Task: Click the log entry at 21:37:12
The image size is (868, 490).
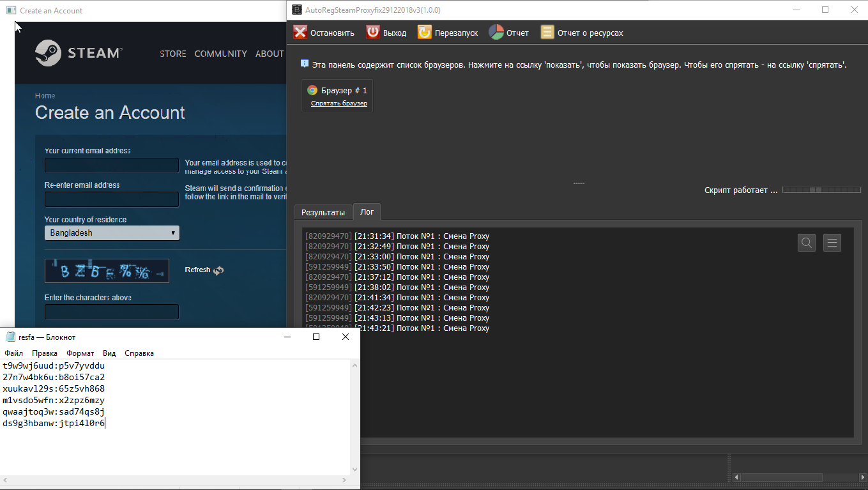Action: pos(397,277)
